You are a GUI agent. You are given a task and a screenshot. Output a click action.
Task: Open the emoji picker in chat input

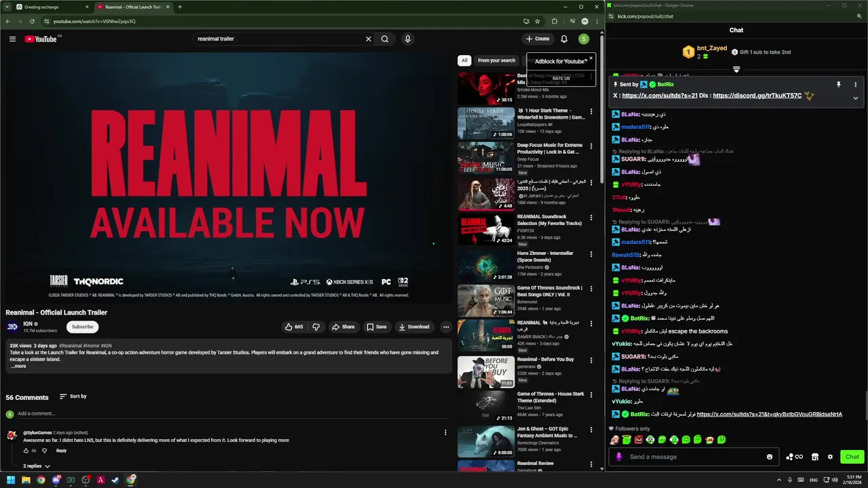(770, 457)
